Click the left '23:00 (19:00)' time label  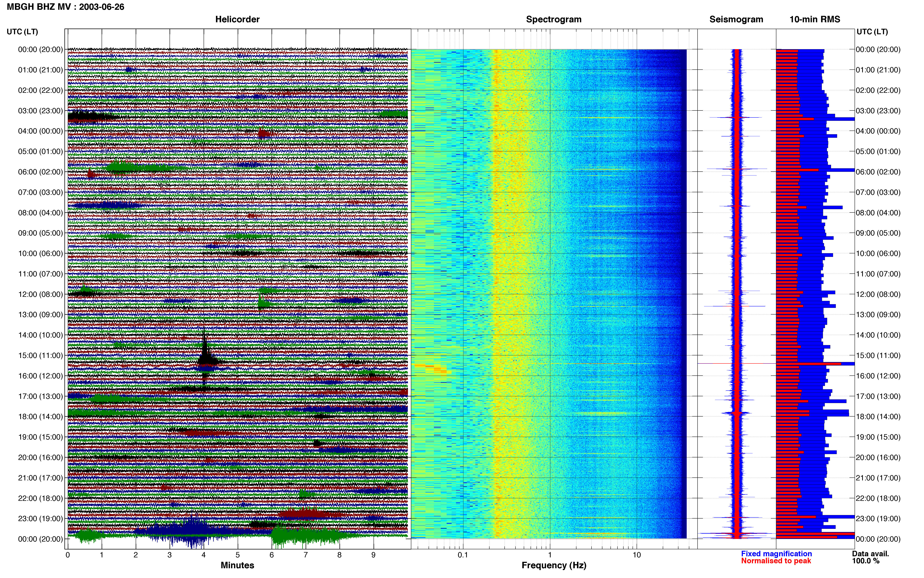pos(40,519)
